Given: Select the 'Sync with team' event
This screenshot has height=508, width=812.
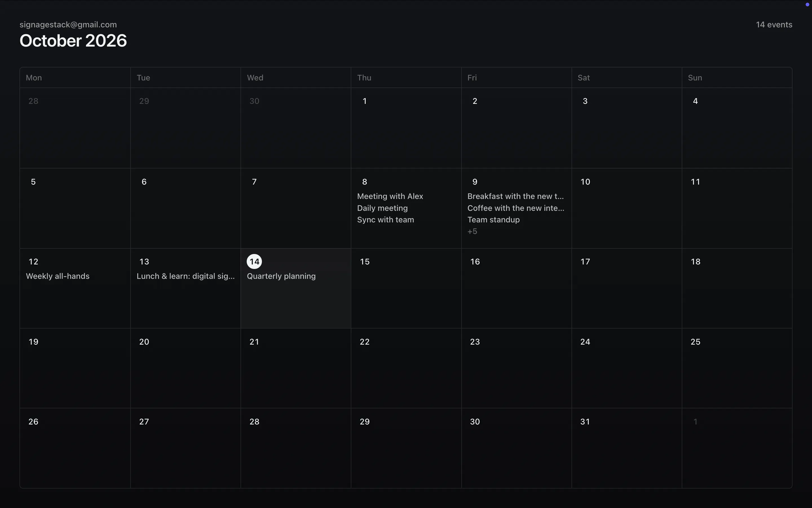Looking at the screenshot, I should [385, 220].
